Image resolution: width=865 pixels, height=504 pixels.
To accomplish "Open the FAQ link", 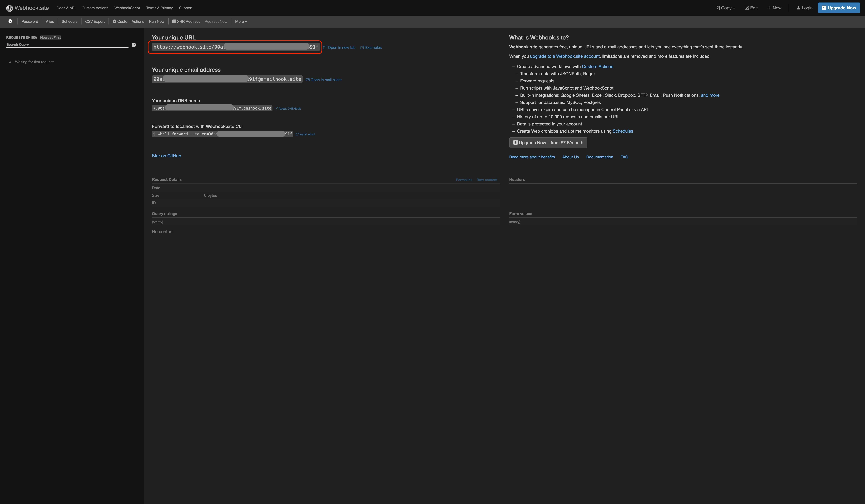I will (624, 157).
